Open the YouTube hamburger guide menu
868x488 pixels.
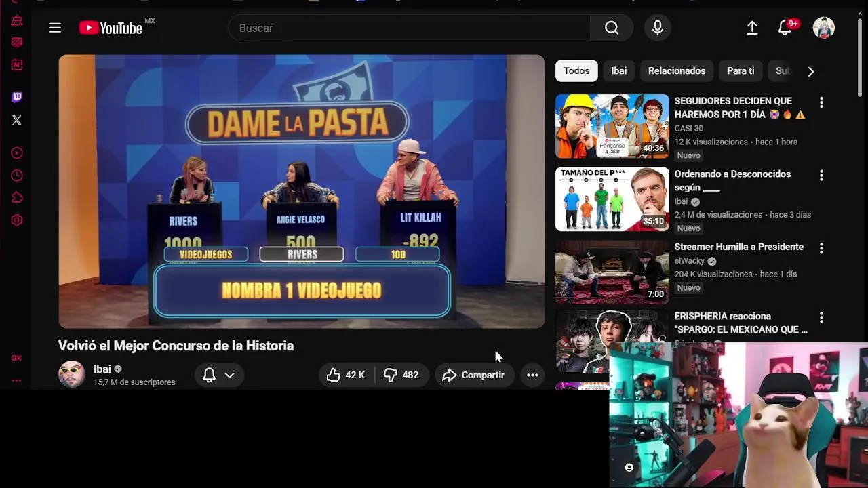[55, 28]
